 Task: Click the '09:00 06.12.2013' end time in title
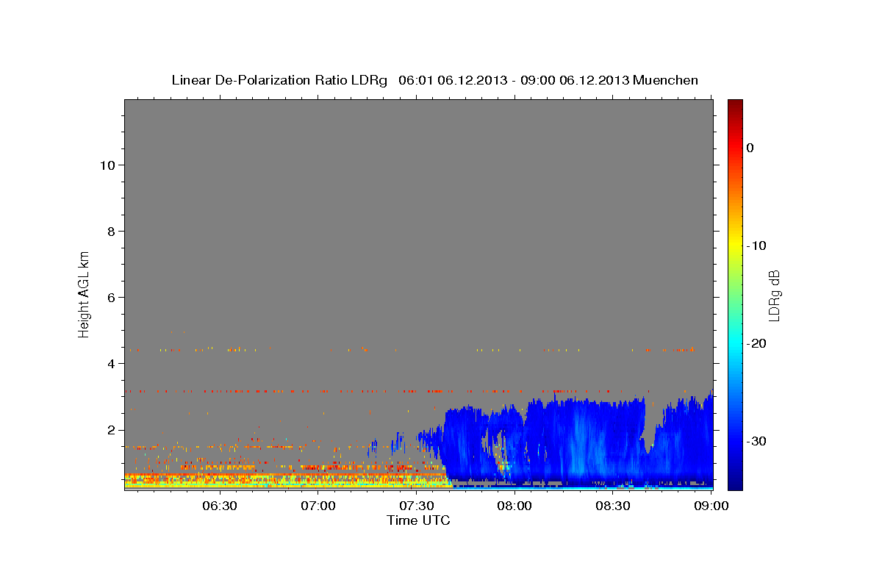574,80
